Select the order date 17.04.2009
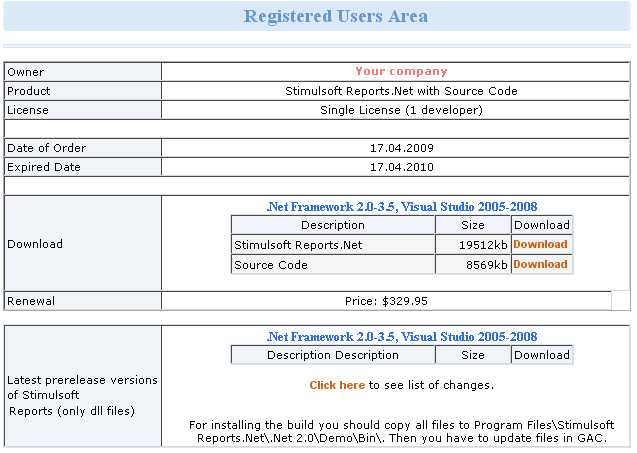 [402, 148]
